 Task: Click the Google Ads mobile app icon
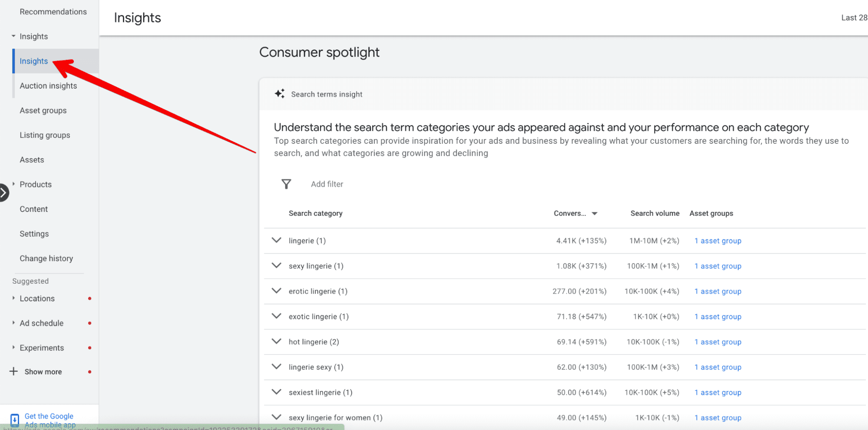click(14, 420)
